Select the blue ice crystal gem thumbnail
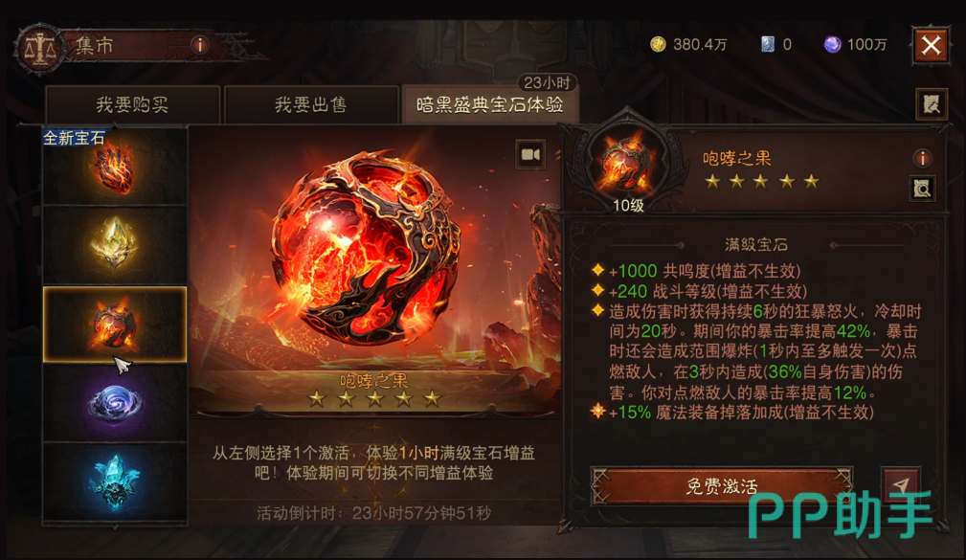The height and width of the screenshot is (560, 966). tap(115, 483)
